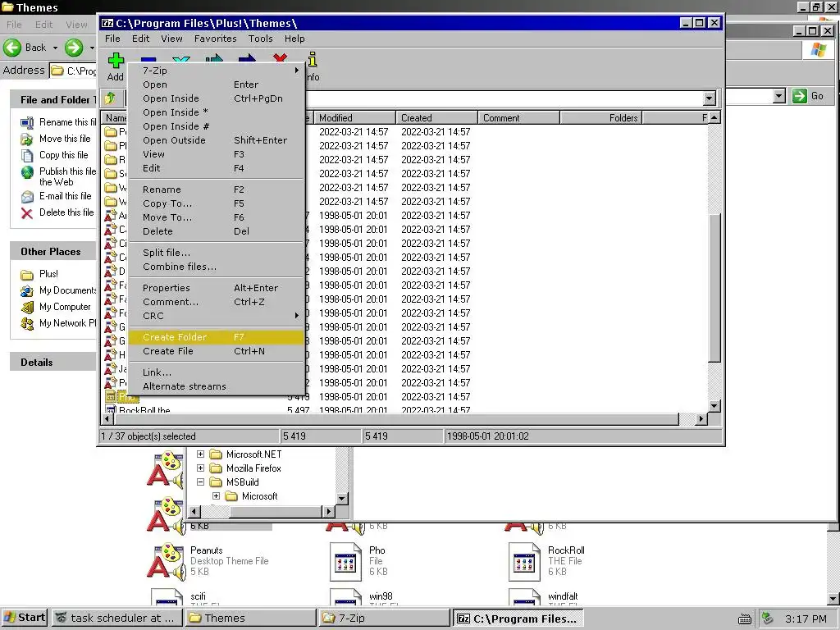Click the taskbar clock showing 3:17 PM
Viewport: 840px width, 630px height.
point(806,619)
